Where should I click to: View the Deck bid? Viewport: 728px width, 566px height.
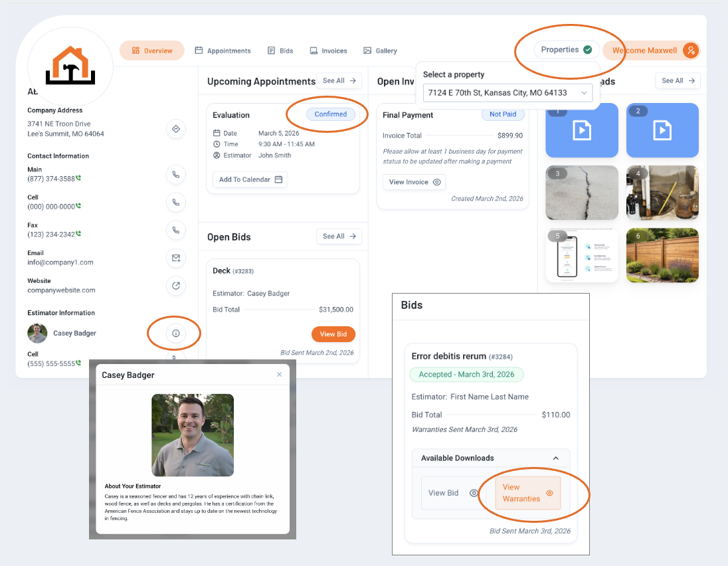333,334
